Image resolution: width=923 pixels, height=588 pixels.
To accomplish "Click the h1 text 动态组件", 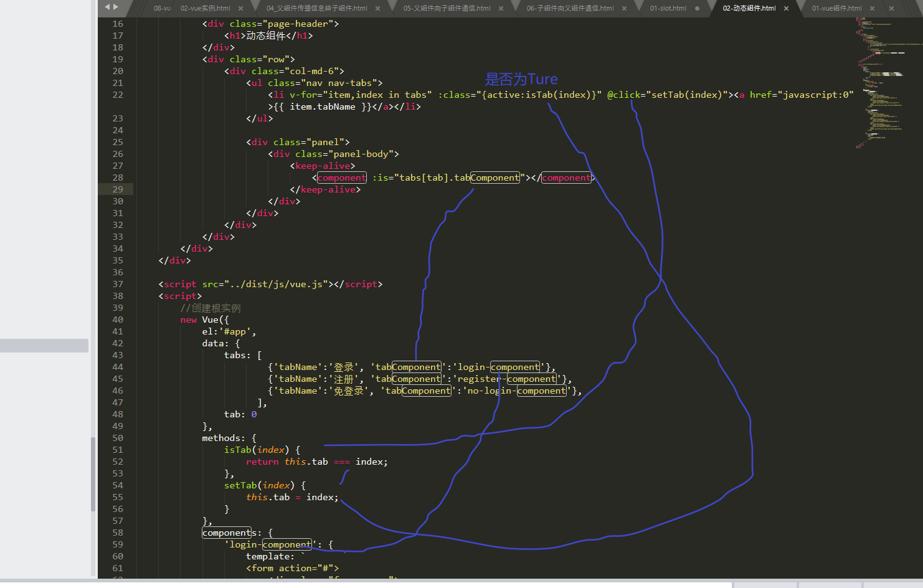I will tap(265, 36).
